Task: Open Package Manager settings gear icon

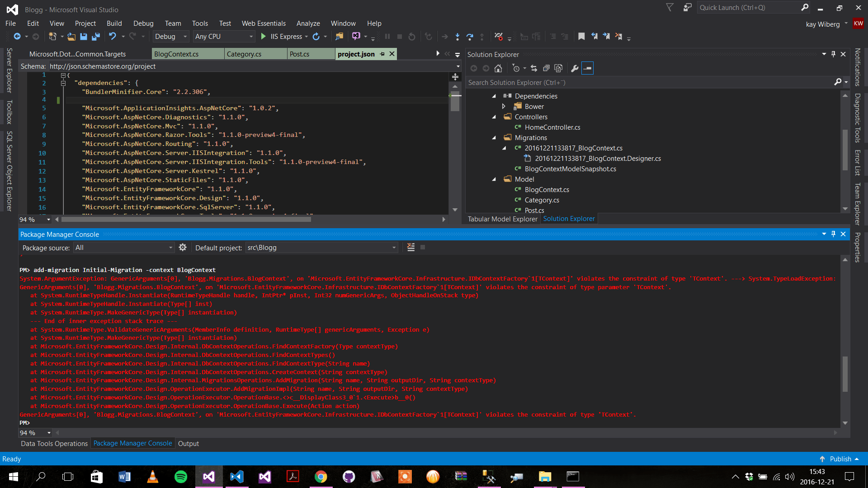Action: pyautogui.click(x=183, y=247)
